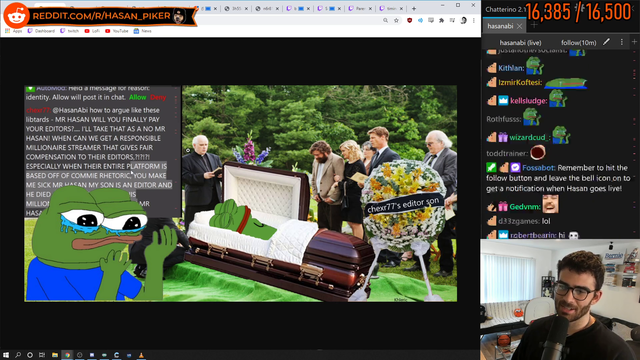Open Kithlan's user card in chat

coord(511,68)
